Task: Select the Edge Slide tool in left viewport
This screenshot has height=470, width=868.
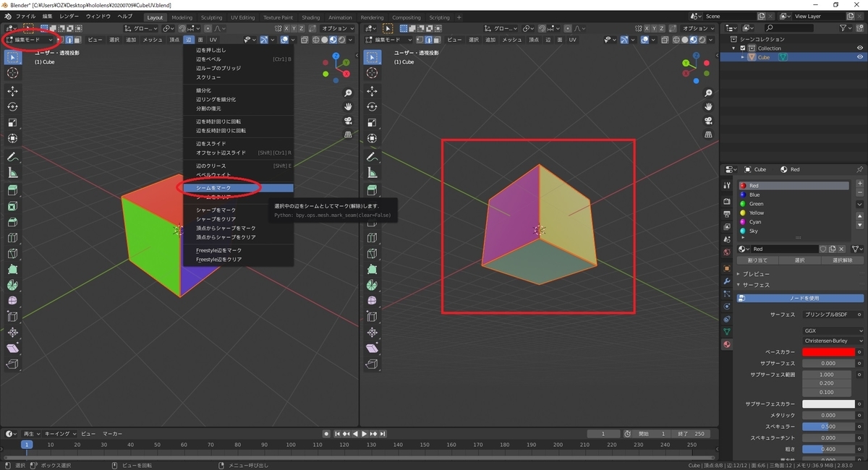Action: 12,317
